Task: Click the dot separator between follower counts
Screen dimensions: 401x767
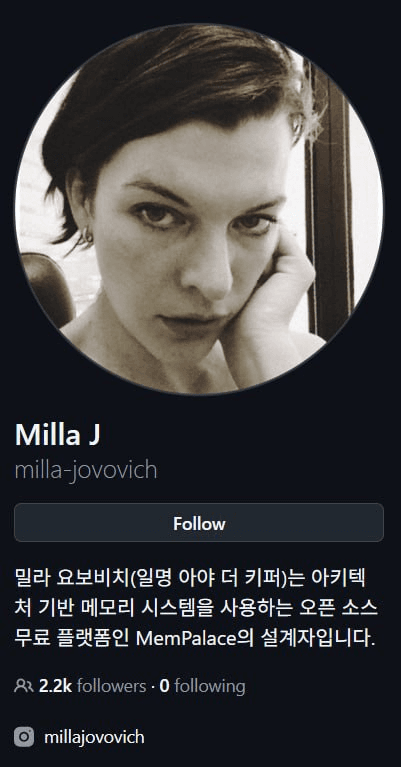Action: tap(153, 686)
